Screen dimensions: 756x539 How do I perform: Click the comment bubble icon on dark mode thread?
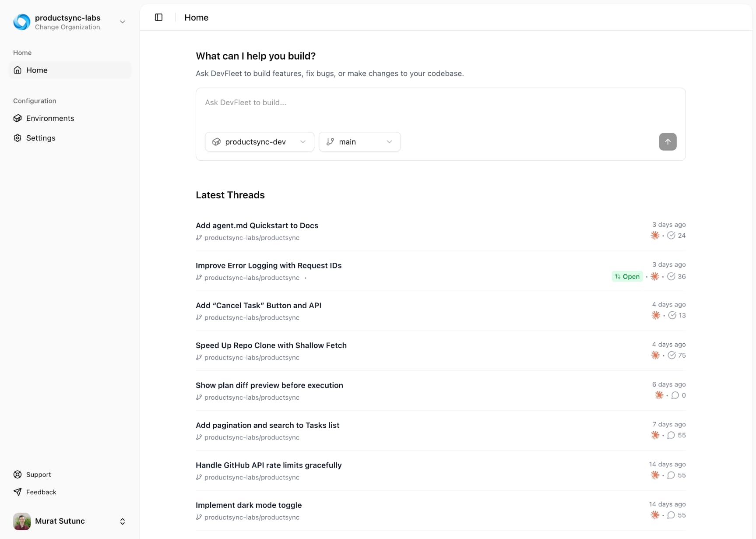click(x=671, y=515)
